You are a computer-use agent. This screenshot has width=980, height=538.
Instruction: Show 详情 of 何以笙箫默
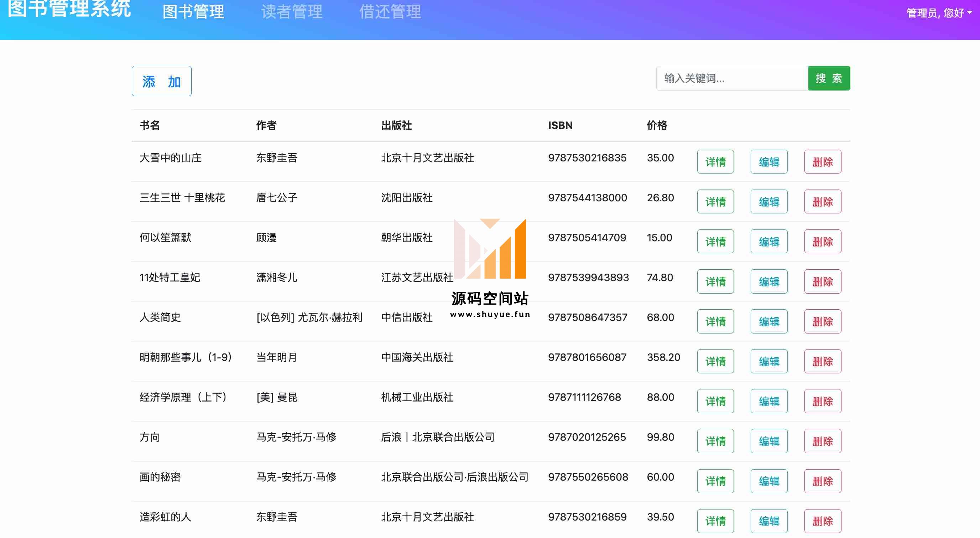coord(715,242)
